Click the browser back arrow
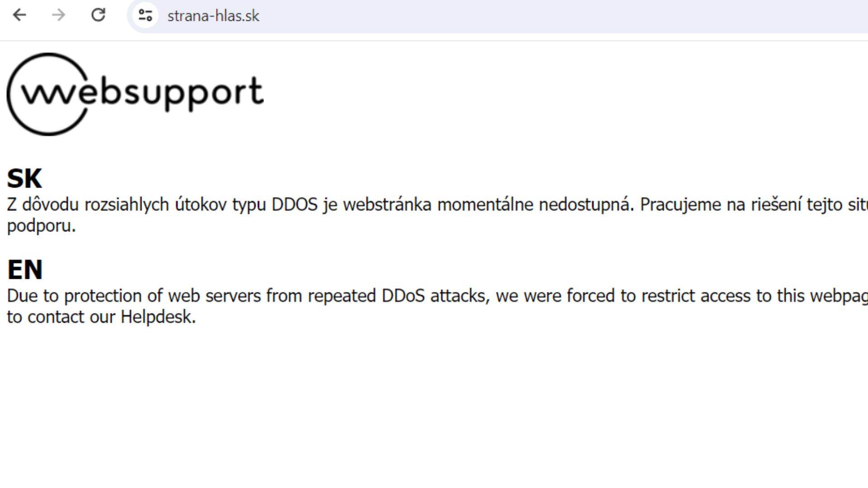Screen dimensions: 868x488 19,15
